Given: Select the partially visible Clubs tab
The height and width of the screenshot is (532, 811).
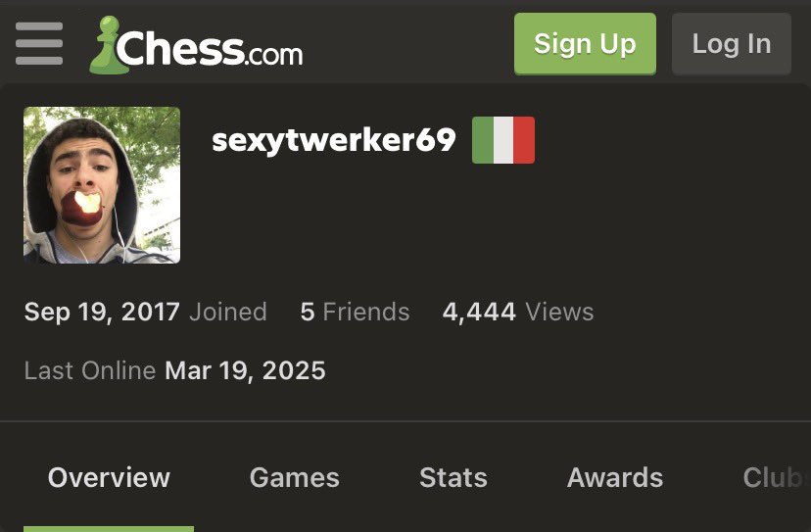Looking at the screenshot, I should coord(777,477).
